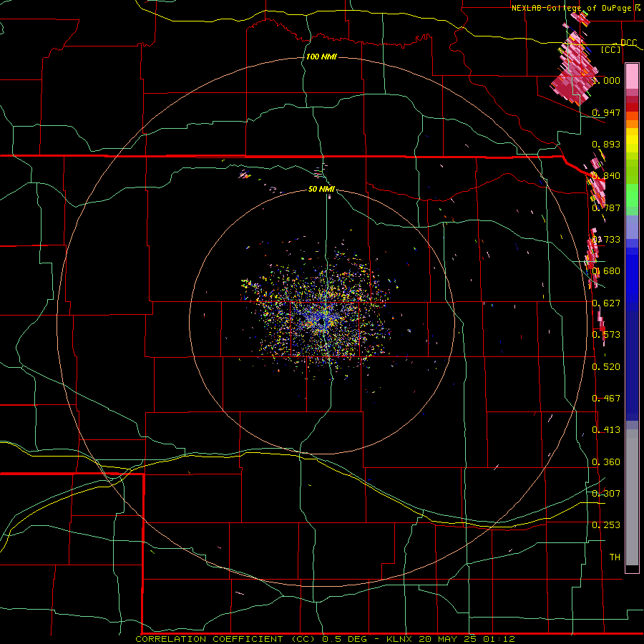Click the KLNX station identifier in caption
Image resolution: width=644 pixels, height=644 pixels.
(x=401, y=639)
